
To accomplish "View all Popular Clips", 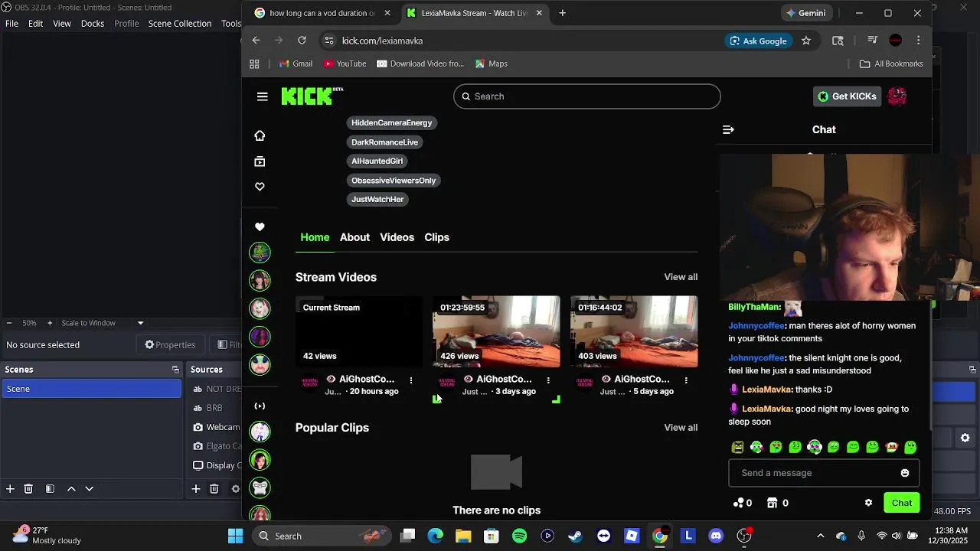I will tap(681, 428).
